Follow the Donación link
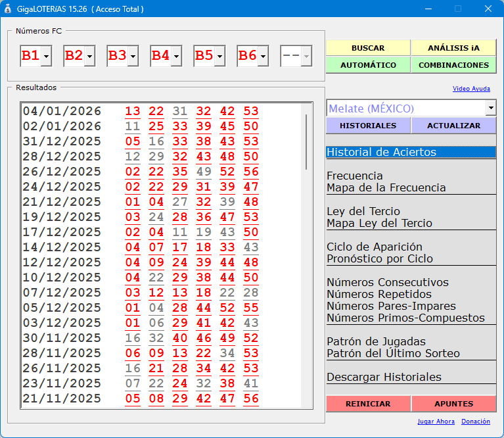The height and width of the screenshot is (438, 504). [x=475, y=422]
